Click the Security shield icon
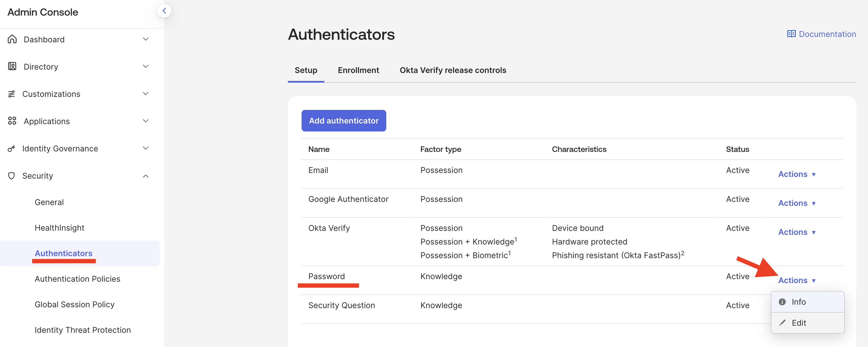Screen dimensions: 868x347 click(11, 176)
